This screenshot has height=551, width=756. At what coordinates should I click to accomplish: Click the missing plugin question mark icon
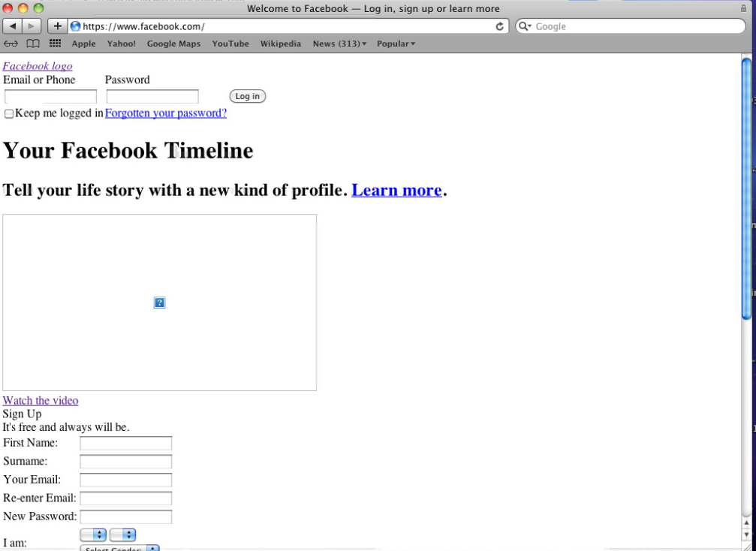(160, 303)
